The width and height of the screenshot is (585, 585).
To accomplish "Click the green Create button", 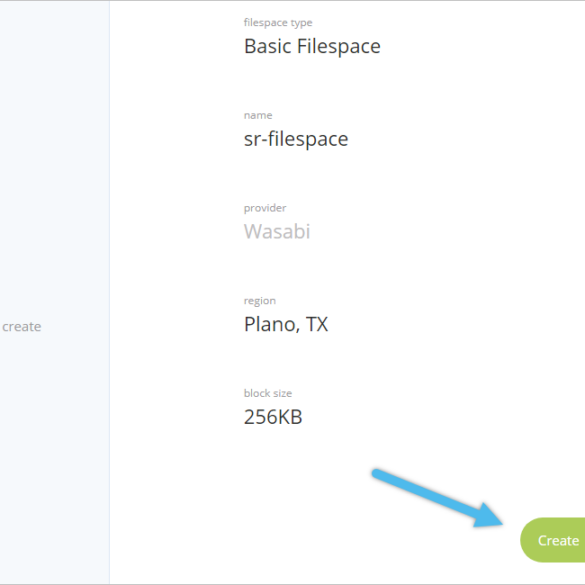I will 553,540.
